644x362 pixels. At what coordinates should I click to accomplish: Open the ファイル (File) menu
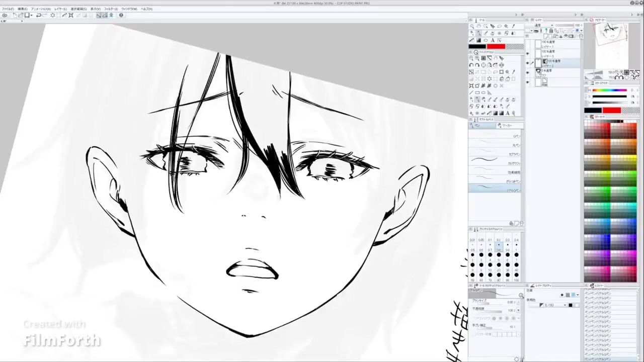pos(8,9)
